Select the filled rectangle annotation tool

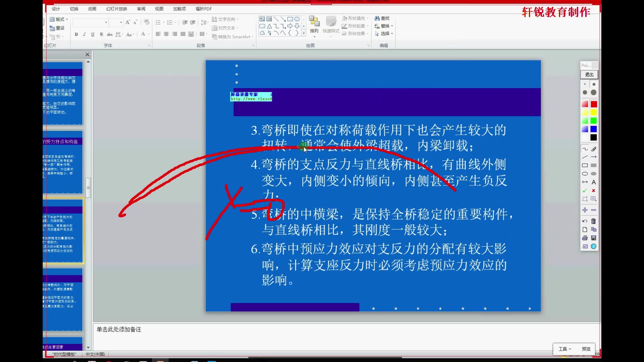click(x=594, y=165)
